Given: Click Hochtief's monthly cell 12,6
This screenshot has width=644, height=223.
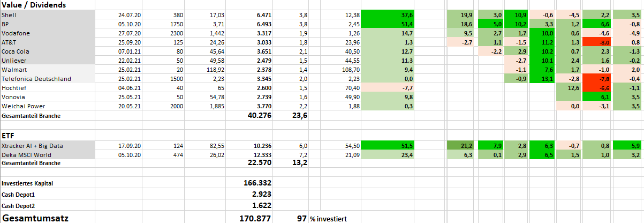Looking at the screenshot, I should coord(569,88).
